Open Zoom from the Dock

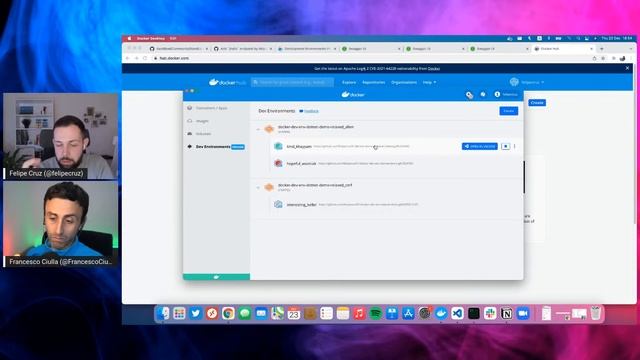point(523,313)
